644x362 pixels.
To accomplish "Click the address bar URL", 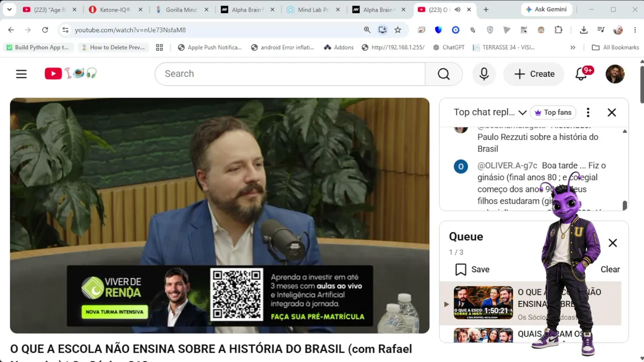I will click(x=130, y=30).
